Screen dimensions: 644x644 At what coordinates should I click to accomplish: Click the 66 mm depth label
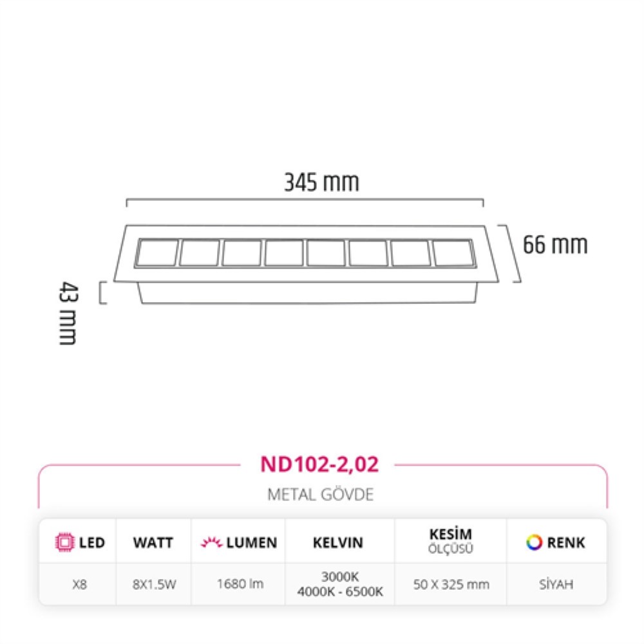[555, 245]
